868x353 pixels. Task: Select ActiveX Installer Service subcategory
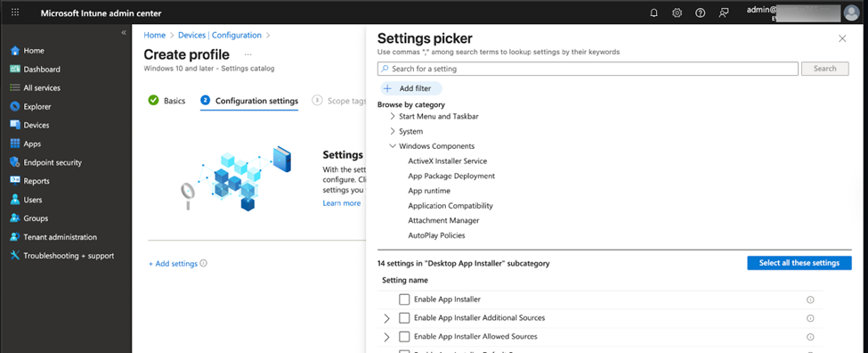pyautogui.click(x=447, y=161)
